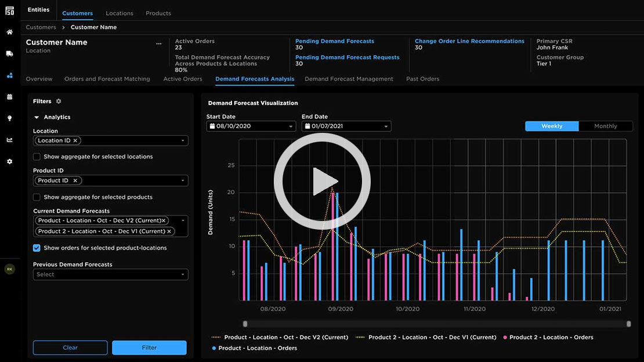644x362 pixels.
Task: Uncheck Show orders for selected product-locations
Action: click(37, 248)
